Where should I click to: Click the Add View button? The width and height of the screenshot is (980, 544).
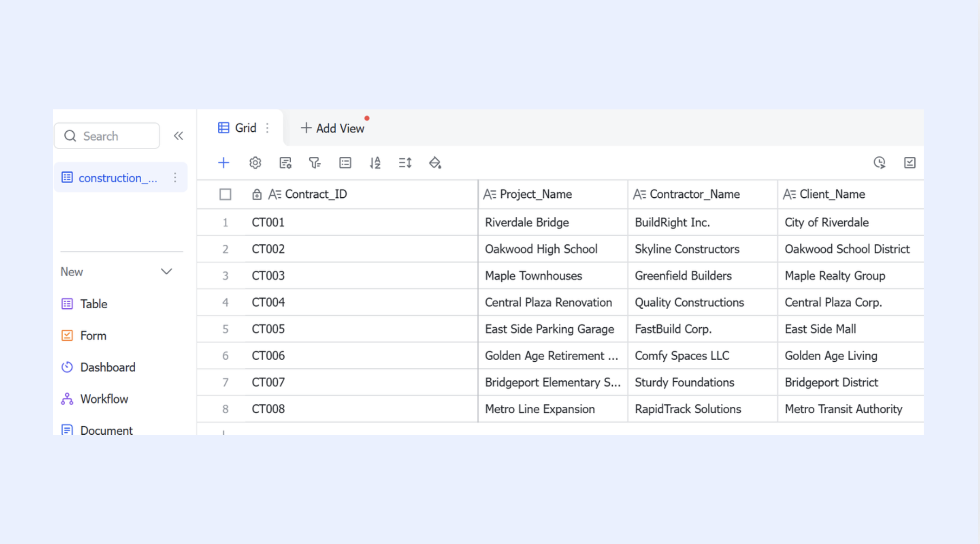pos(332,128)
